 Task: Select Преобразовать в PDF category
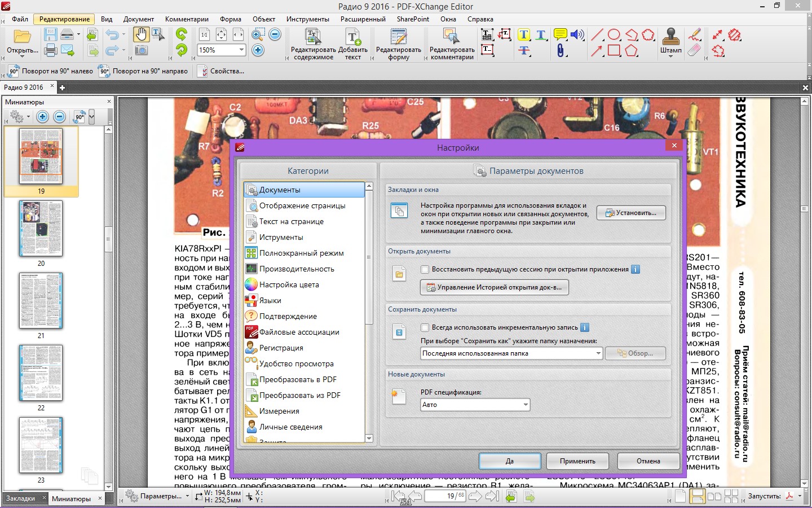pos(304,380)
